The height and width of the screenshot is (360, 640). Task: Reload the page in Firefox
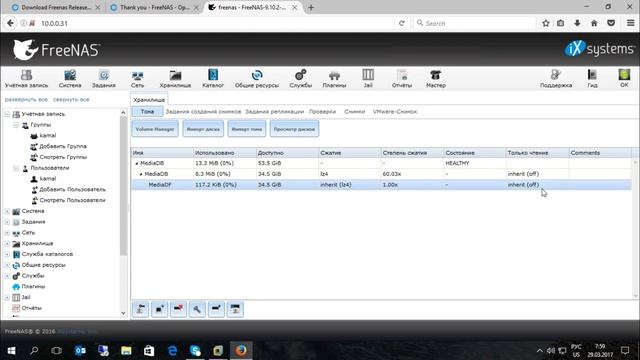point(402,23)
